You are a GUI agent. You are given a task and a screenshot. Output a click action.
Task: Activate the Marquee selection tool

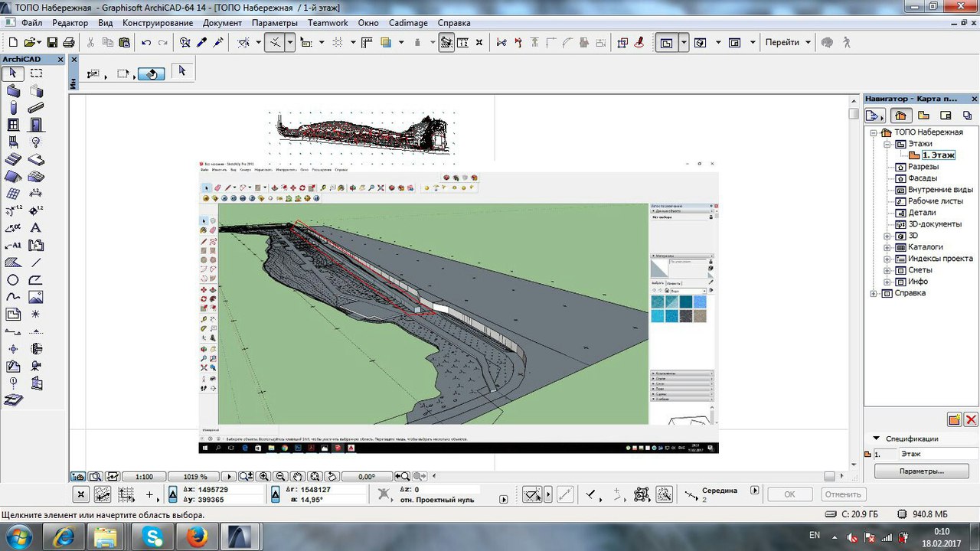(x=36, y=73)
